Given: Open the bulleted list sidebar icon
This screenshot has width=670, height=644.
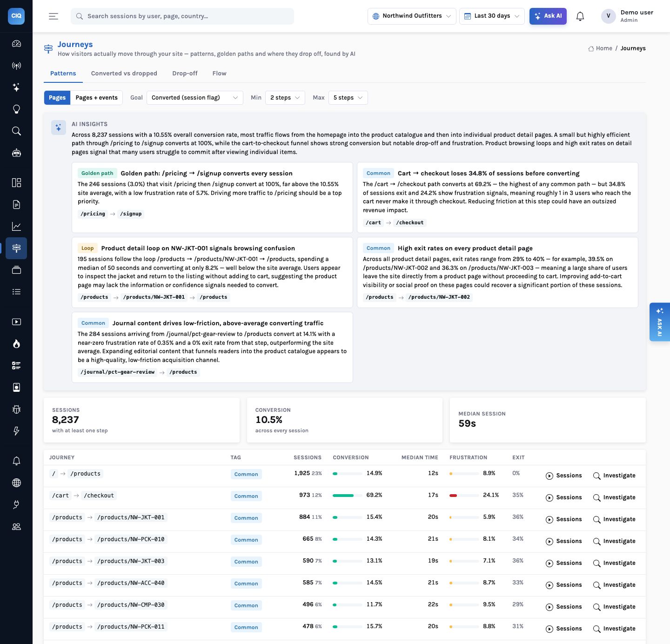Looking at the screenshot, I should point(16,292).
